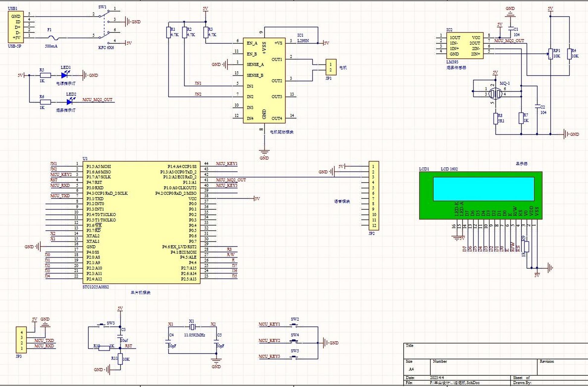Click the Revision title block field
Viewport: 588px width, 387px height.
point(563,367)
